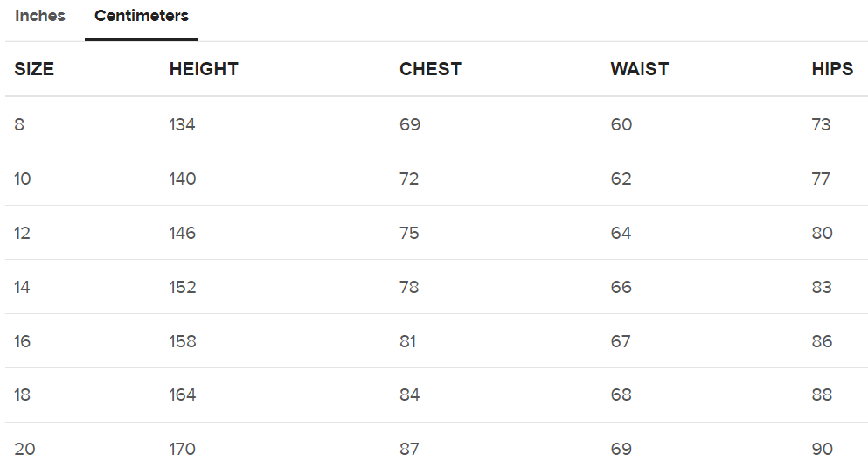Click the HIPS column header
The width and height of the screenshot is (868, 476).
[x=832, y=70]
